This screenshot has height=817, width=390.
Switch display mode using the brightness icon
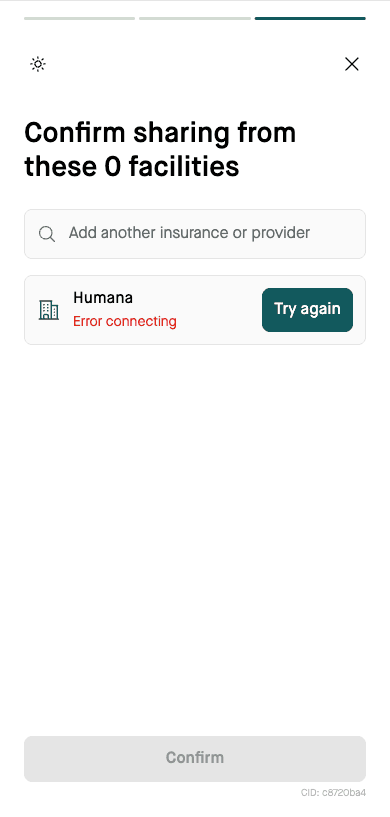[x=38, y=64]
